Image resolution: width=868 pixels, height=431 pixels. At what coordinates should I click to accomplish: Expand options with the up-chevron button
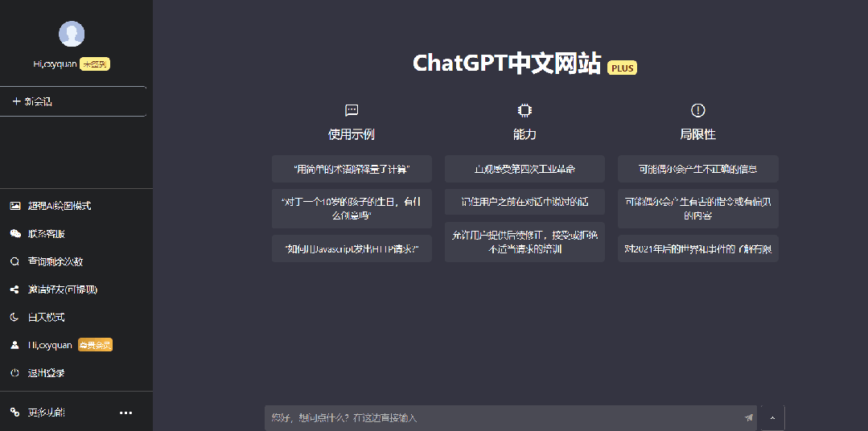pos(773,418)
